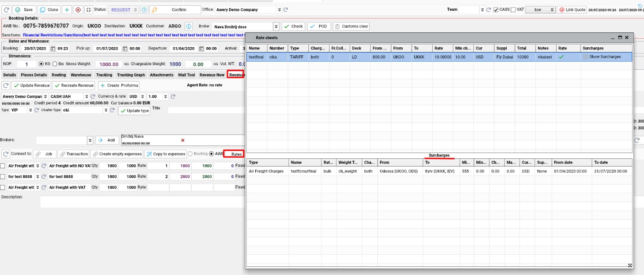Click the clock history icon next to Status
The width and height of the screenshot is (644, 275).
click(144, 9)
